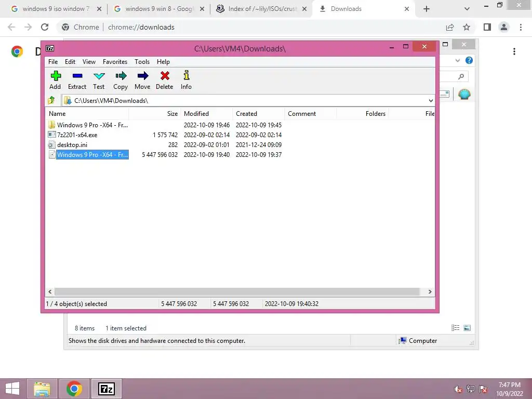The width and height of the screenshot is (532, 399).
Task: Click the red Delete toolbar icon
Action: 165,80
